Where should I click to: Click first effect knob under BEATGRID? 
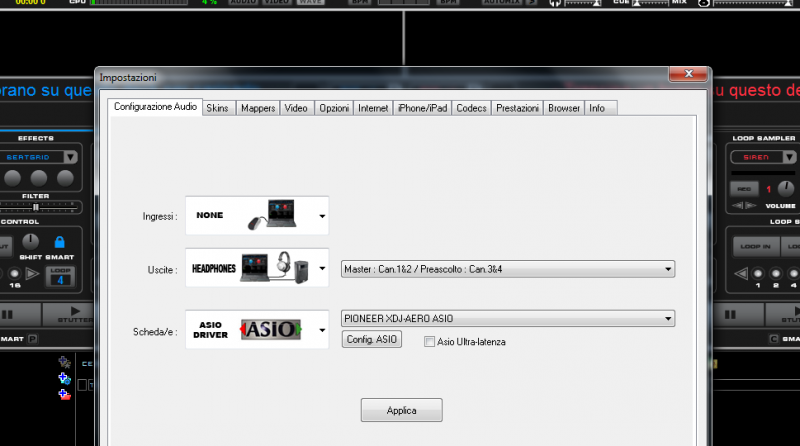click(12, 178)
